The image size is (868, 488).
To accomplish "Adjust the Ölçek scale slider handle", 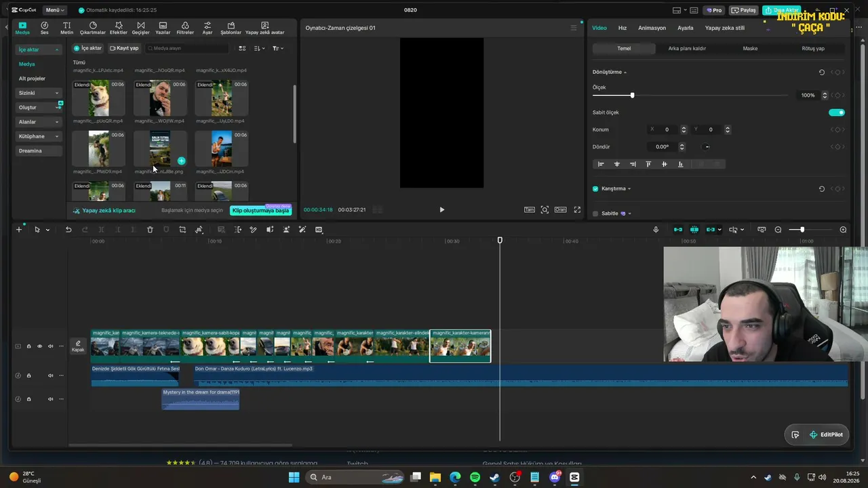I will click(633, 96).
